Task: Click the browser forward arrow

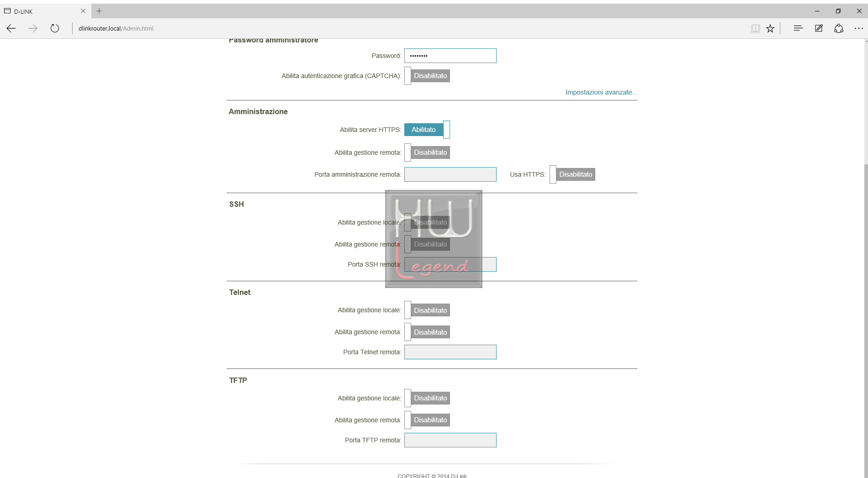Action: tap(33, 28)
